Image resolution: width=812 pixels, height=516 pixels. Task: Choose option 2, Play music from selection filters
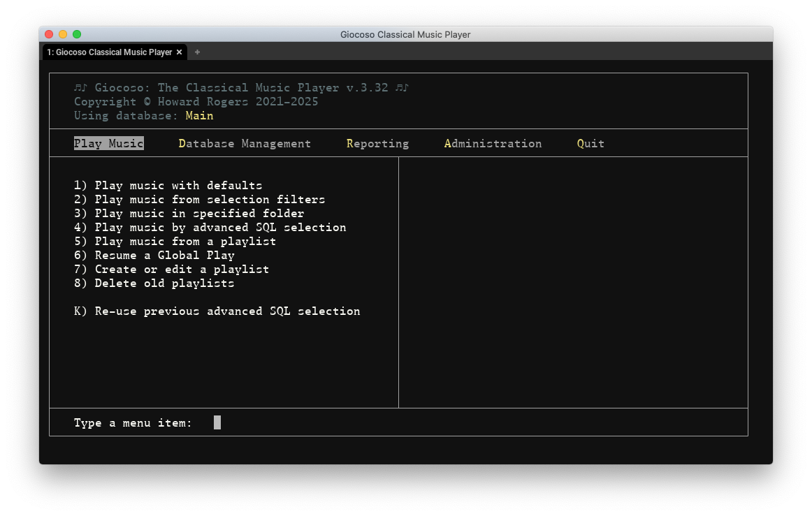point(199,199)
